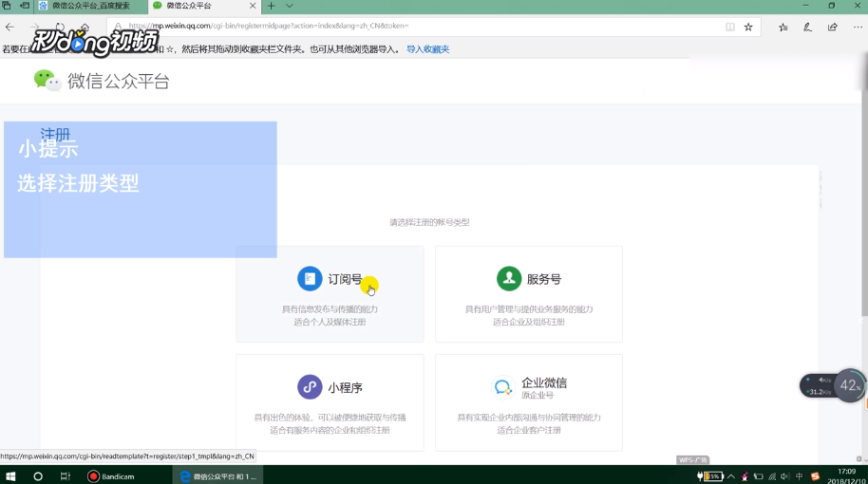Open the browser Settings and more menu
The width and height of the screenshot is (868, 484).
point(858,27)
